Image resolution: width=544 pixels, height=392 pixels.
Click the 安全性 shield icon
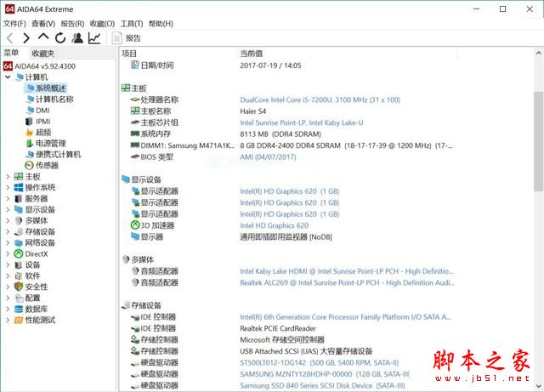point(19,287)
